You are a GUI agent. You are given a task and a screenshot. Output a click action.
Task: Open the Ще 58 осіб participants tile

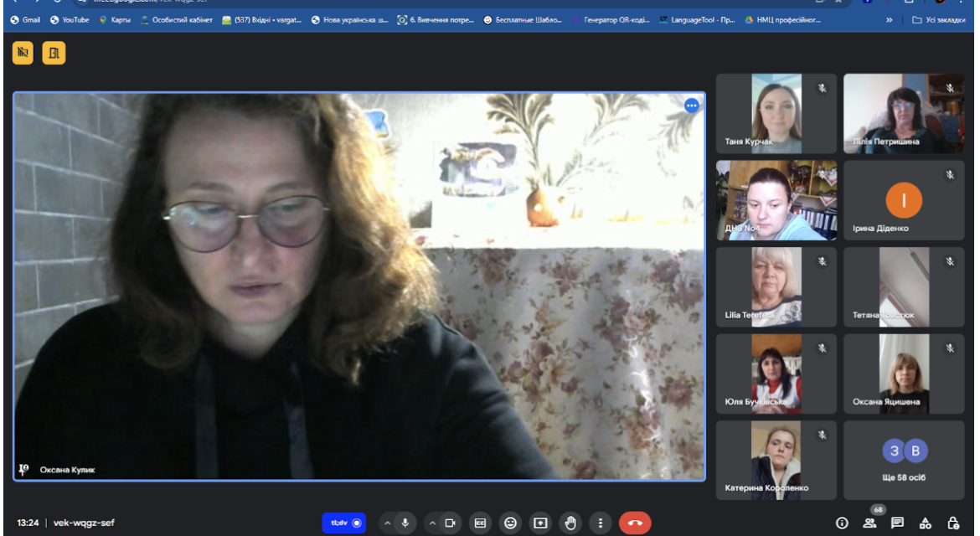tap(904, 461)
